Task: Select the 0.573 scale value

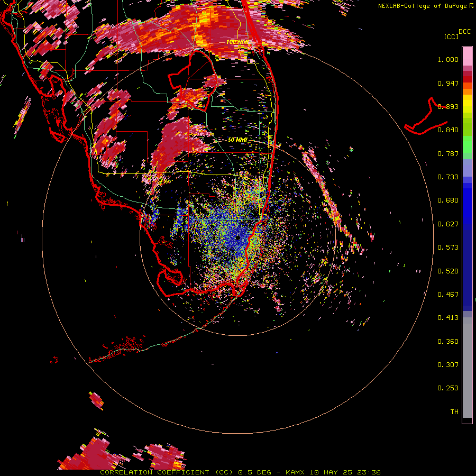Action: tap(448, 248)
